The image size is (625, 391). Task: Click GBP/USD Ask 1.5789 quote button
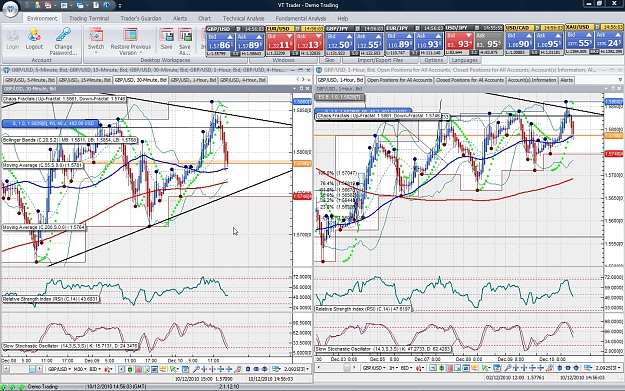(250, 42)
